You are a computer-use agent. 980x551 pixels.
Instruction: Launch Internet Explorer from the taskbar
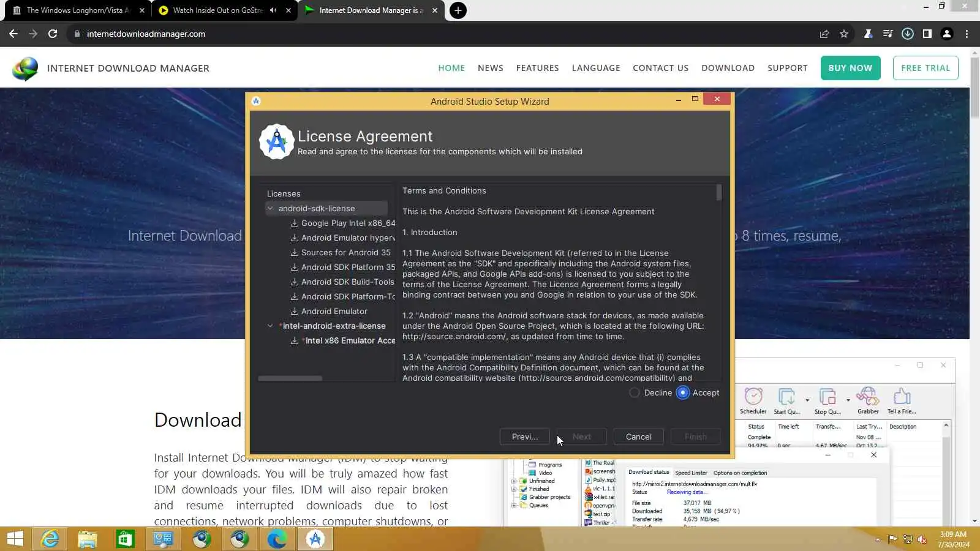(x=50, y=539)
